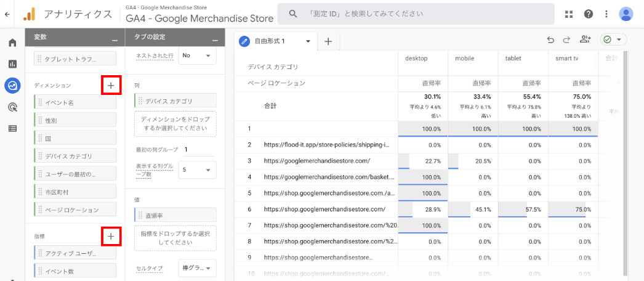Add a new exploration tab

[328, 41]
